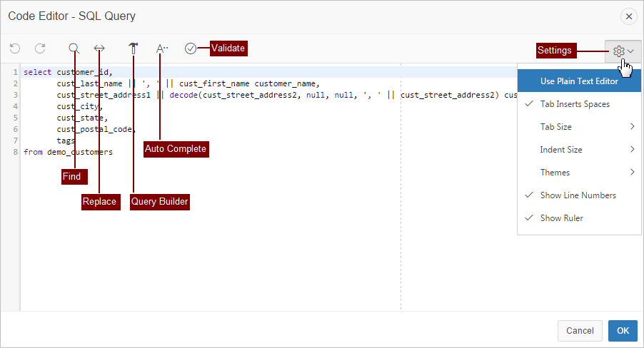644x348 pixels.
Task: Open the Settings gear dropdown
Action: [x=623, y=51]
